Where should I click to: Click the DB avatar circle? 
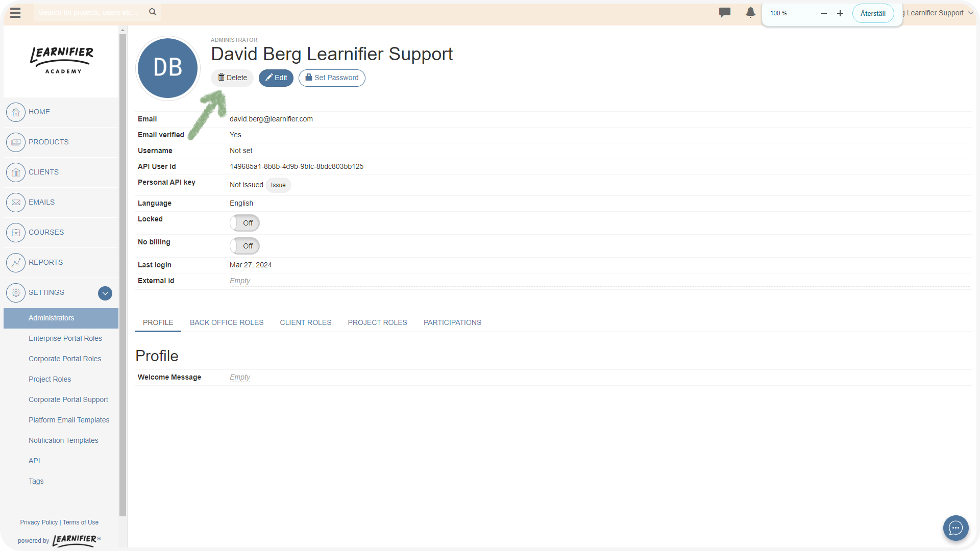coord(168,68)
